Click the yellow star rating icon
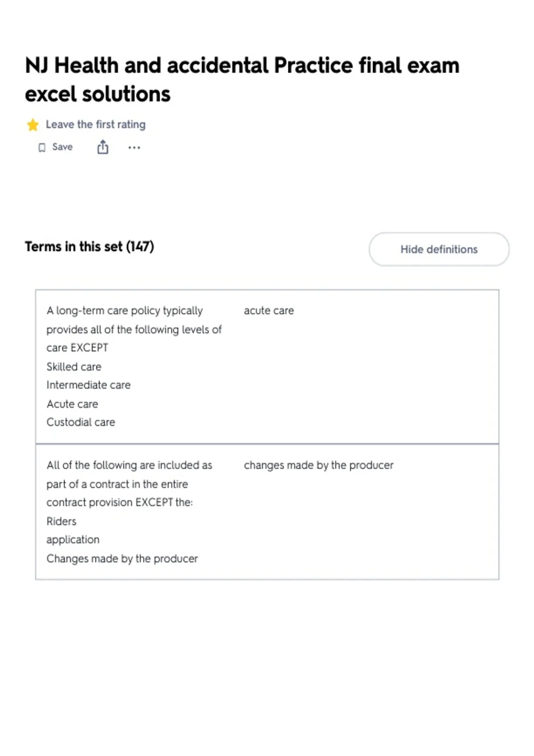534x756 pixels. (x=33, y=125)
